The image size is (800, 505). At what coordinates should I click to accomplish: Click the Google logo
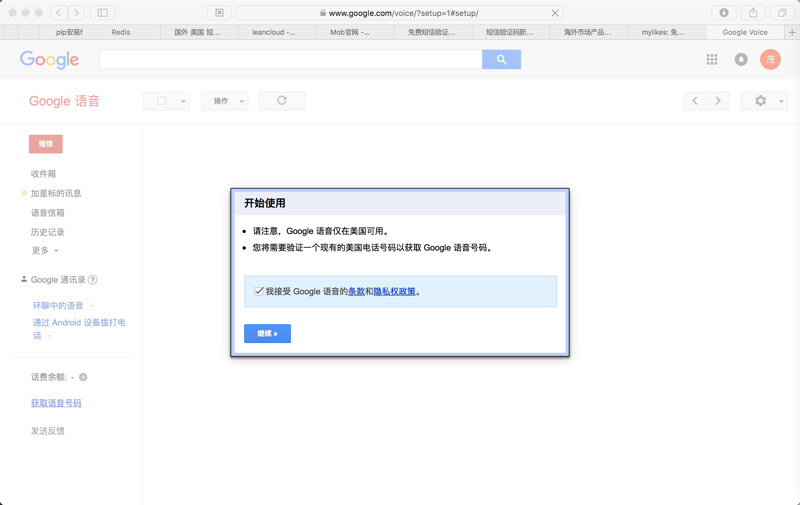(49, 60)
